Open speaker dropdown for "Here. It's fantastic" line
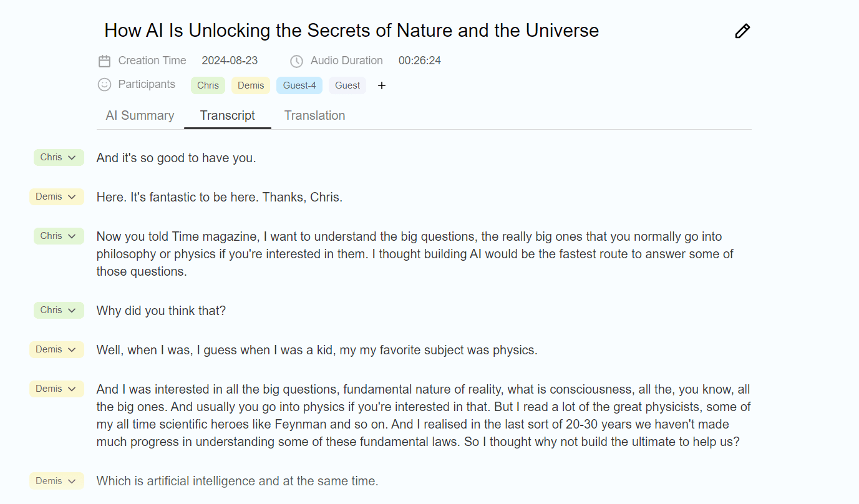Viewport: 859px width, 504px height. click(x=57, y=197)
